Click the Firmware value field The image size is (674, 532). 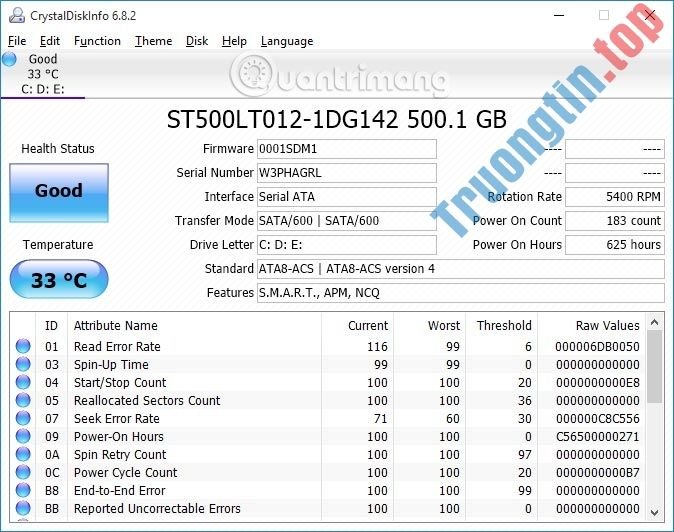[x=346, y=149]
